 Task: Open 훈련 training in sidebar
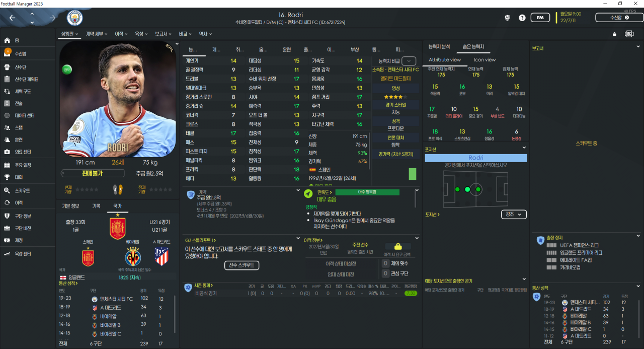point(18,139)
